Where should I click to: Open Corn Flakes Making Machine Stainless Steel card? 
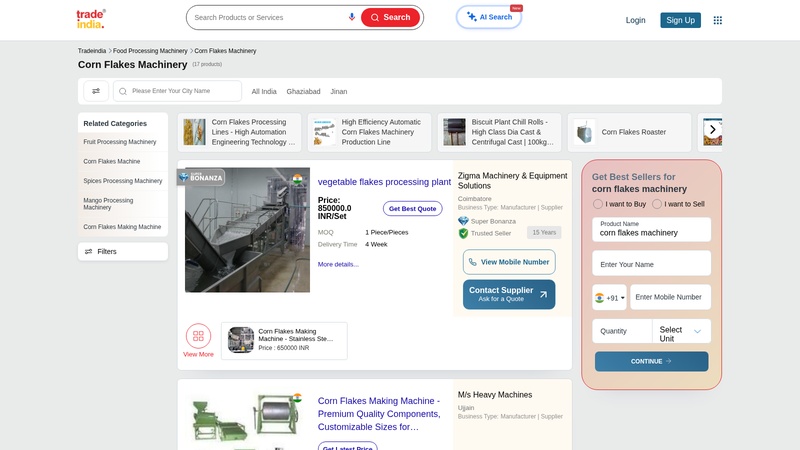pyautogui.click(x=284, y=340)
